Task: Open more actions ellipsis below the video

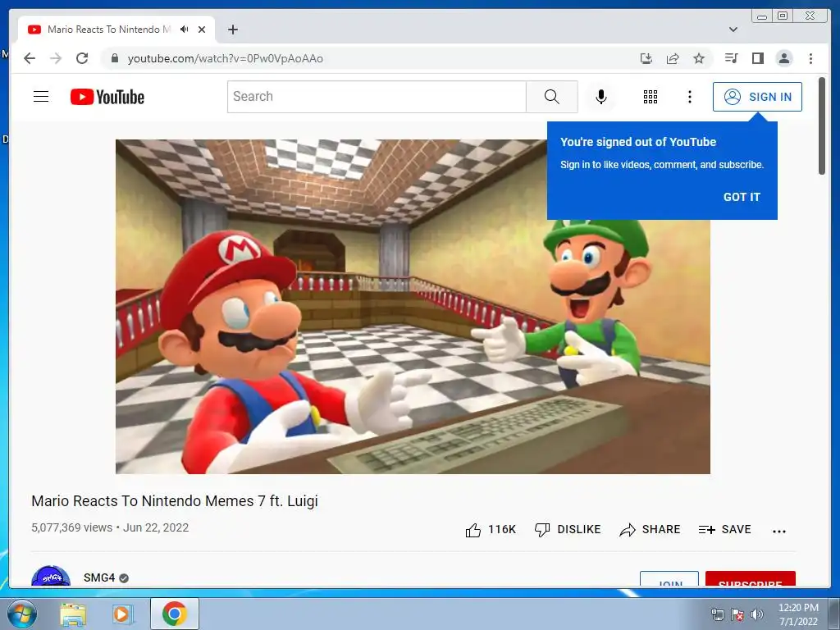Action: click(779, 531)
